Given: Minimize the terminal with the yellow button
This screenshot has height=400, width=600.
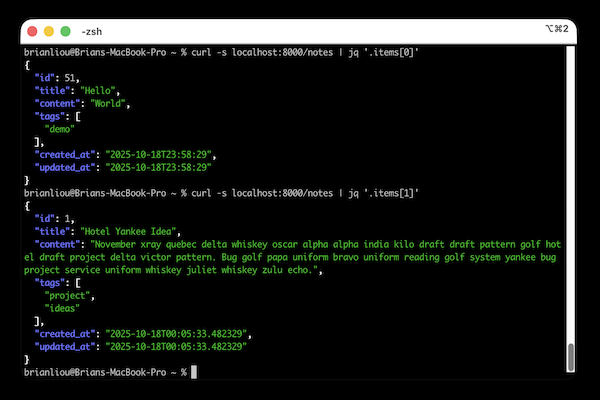Looking at the screenshot, I should pos(49,31).
